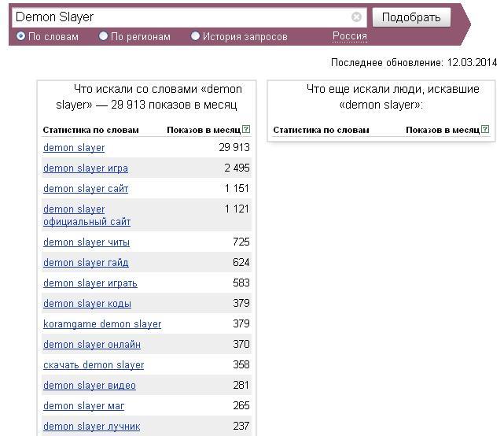Click left panel 'Статистика по словам' header
The height and width of the screenshot is (436, 504).
91,130
